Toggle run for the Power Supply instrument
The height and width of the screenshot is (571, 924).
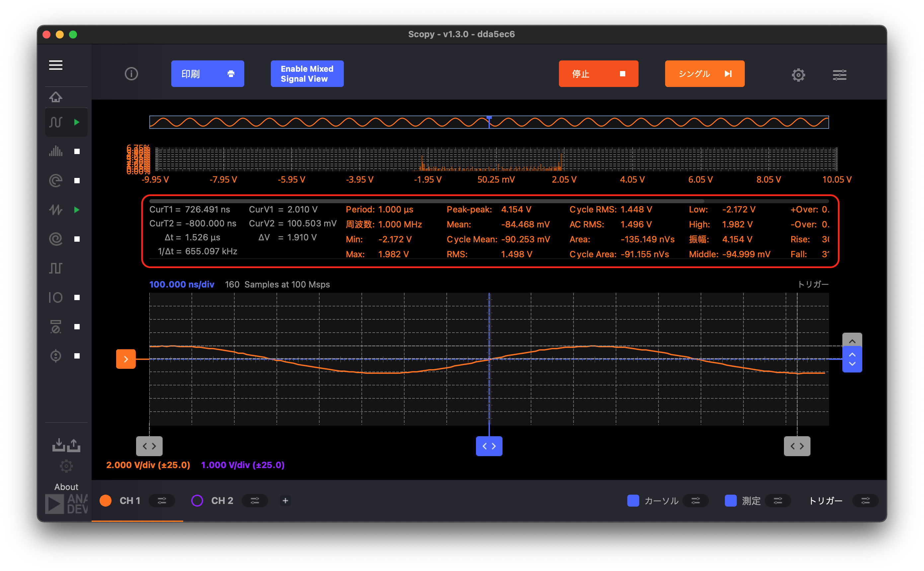[x=77, y=356]
